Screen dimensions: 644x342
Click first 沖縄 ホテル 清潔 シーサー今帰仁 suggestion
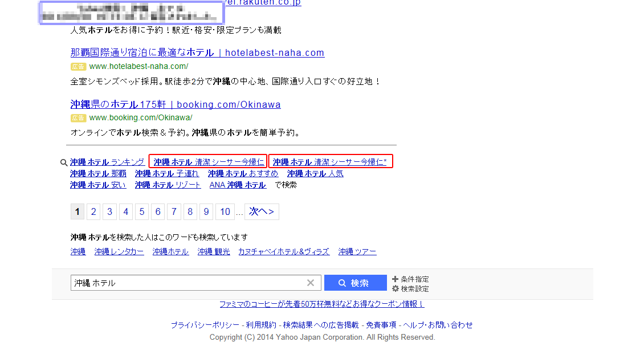[x=209, y=162]
